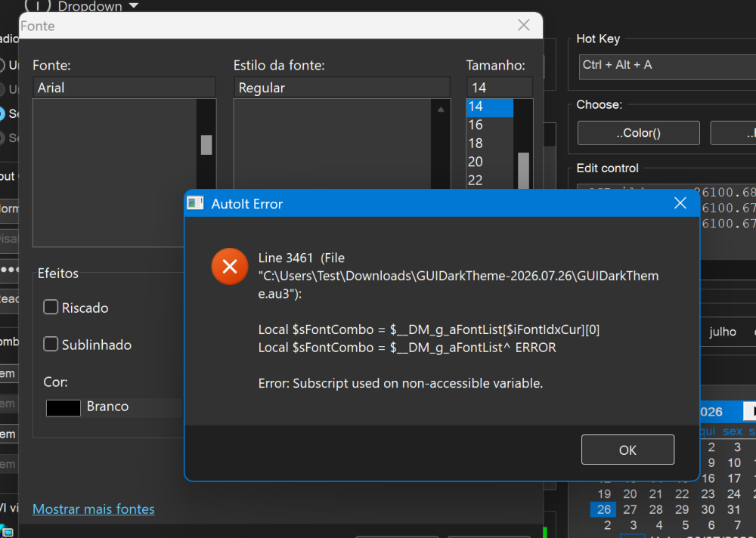Click the Fonte list scrollbar thumb
Viewport: 756px width, 538px height.
[206, 144]
